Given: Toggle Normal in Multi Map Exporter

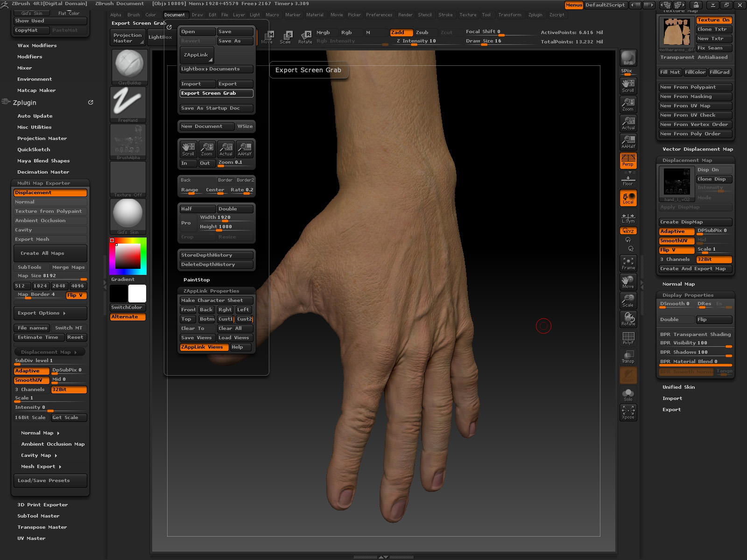Looking at the screenshot, I should 50,202.
